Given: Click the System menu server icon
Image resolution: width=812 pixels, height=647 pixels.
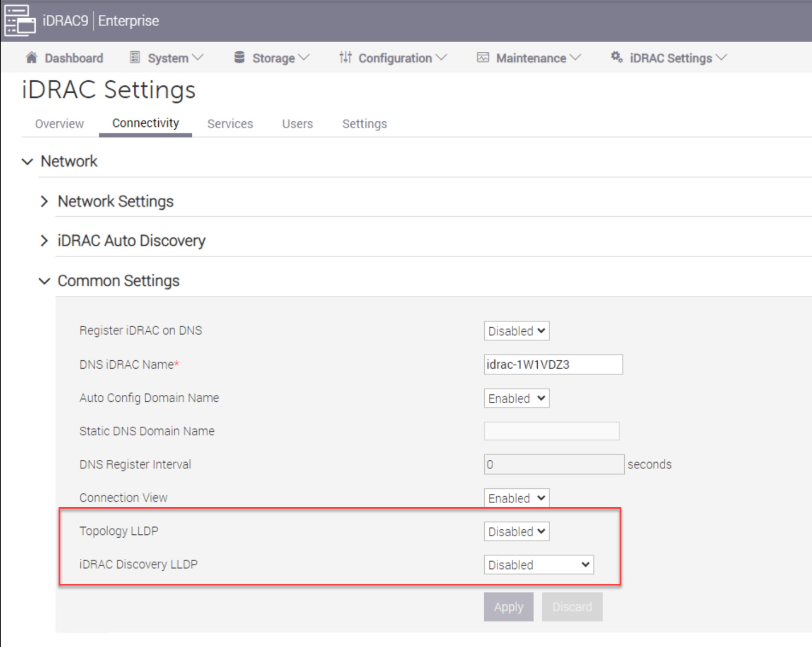Looking at the screenshot, I should (x=135, y=57).
